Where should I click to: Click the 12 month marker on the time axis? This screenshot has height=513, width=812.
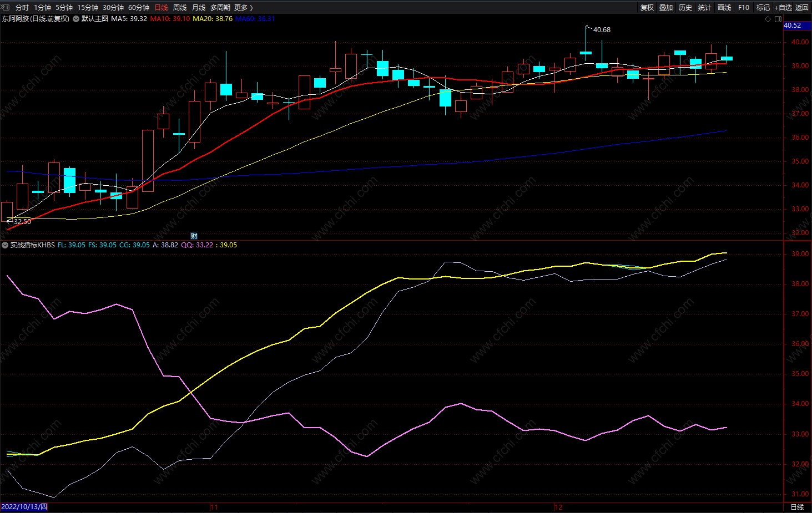[x=559, y=507]
